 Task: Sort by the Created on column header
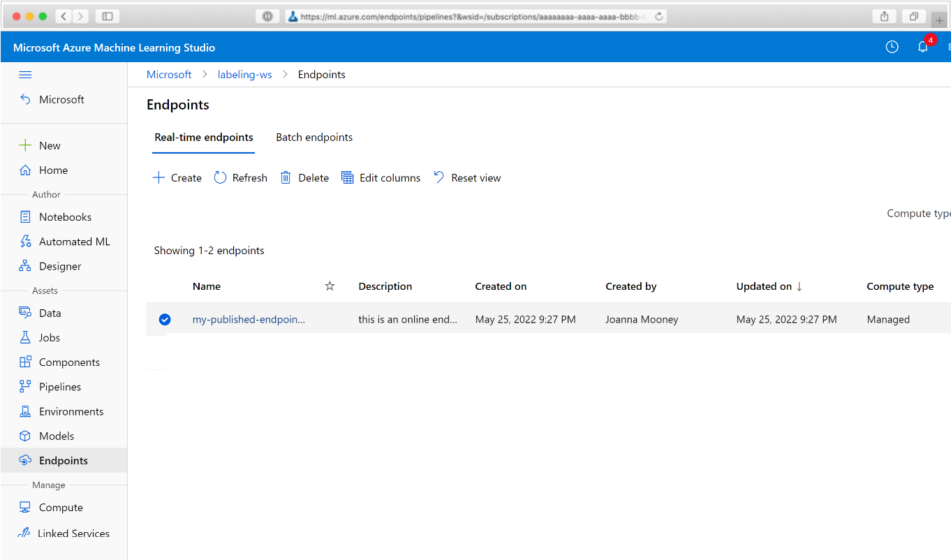pos(501,286)
